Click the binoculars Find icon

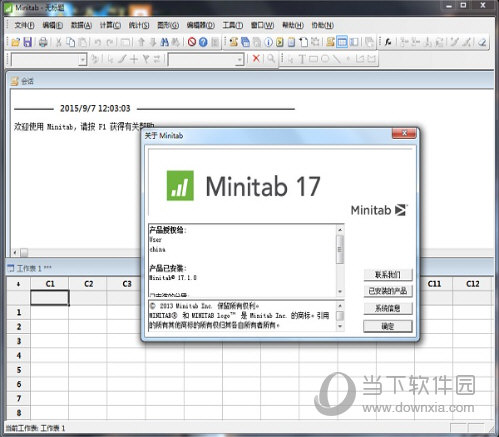click(x=164, y=42)
